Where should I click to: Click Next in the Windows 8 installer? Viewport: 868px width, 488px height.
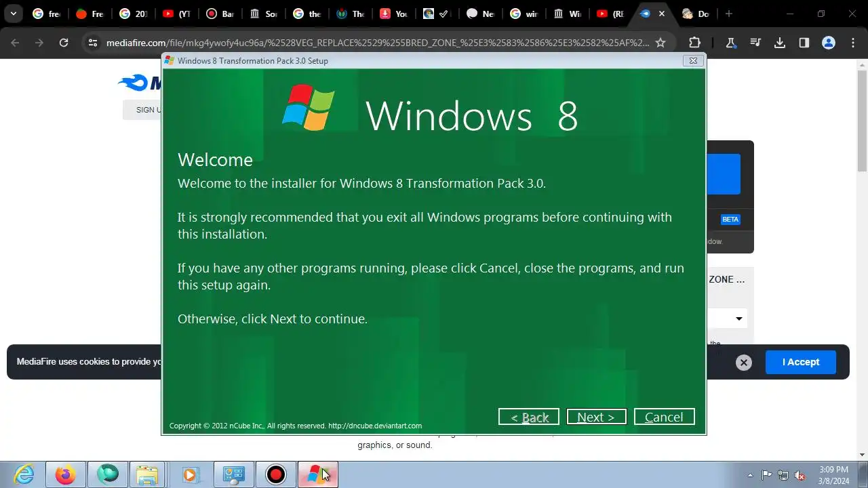pos(596,417)
